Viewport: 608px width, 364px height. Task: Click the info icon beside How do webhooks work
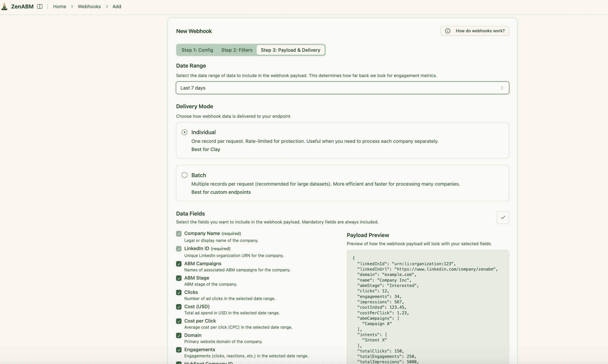pyautogui.click(x=448, y=31)
